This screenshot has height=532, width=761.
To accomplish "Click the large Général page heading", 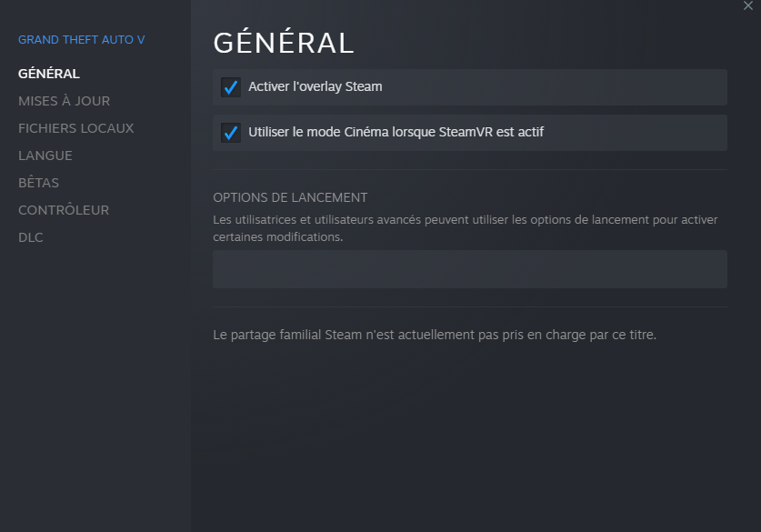I will (x=283, y=43).
